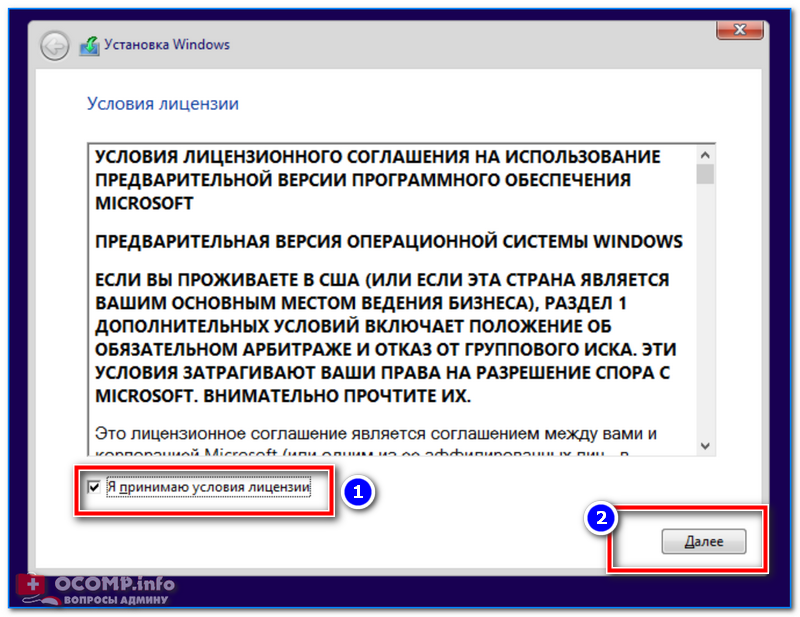Click the scrollbar up arrow in license box
The height and width of the screenshot is (617, 800).
coord(705,155)
